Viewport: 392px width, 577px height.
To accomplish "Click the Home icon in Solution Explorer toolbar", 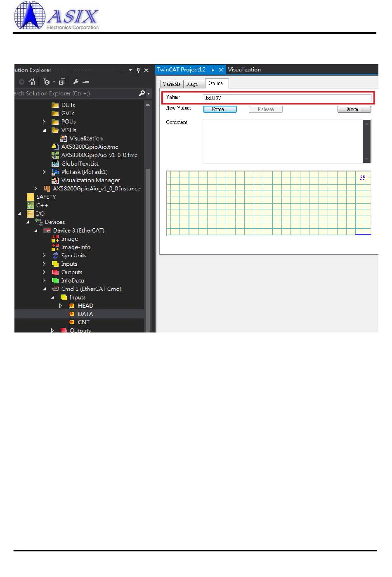I will point(32,82).
